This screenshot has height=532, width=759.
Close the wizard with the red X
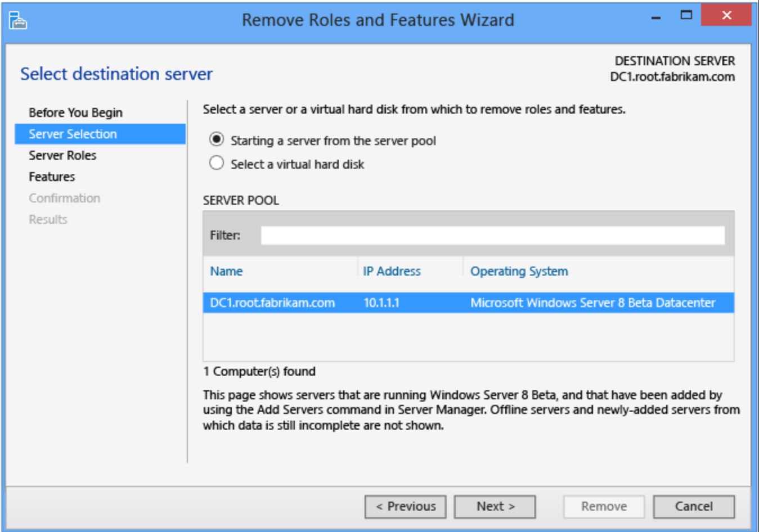coord(726,15)
